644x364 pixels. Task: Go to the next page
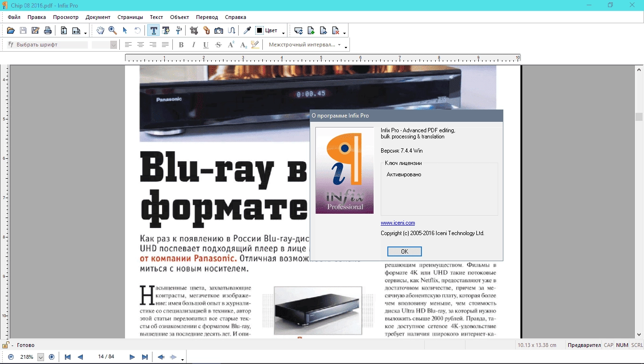(132, 357)
